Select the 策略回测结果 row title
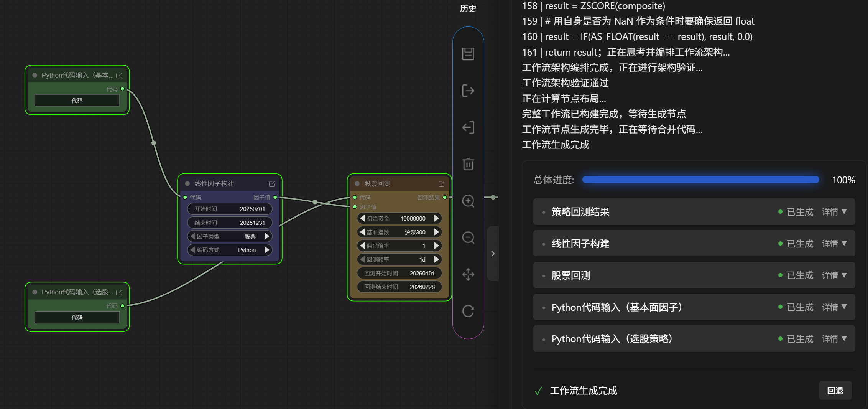868x409 pixels. pyautogui.click(x=580, y=212)
